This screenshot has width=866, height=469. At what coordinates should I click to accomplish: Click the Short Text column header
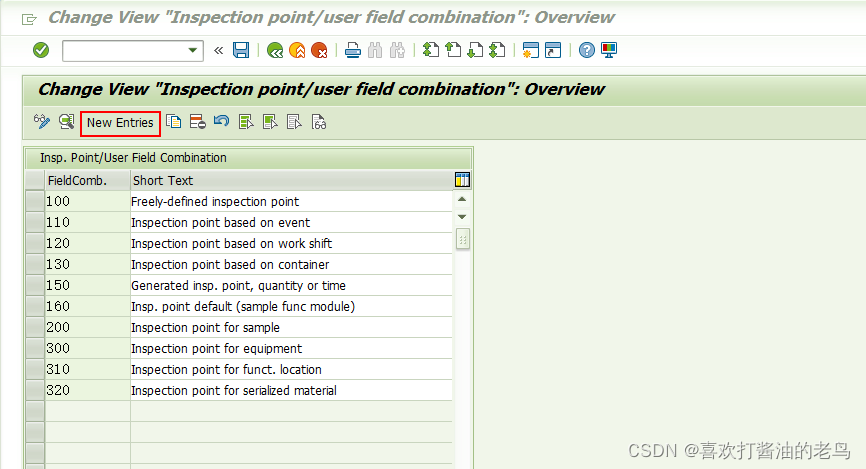(292, 181)
